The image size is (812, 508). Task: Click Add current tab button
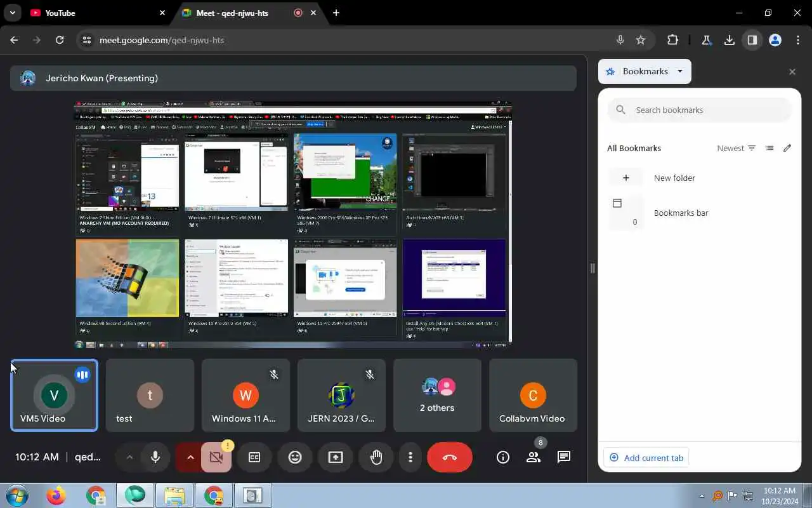tap(646, 458)
